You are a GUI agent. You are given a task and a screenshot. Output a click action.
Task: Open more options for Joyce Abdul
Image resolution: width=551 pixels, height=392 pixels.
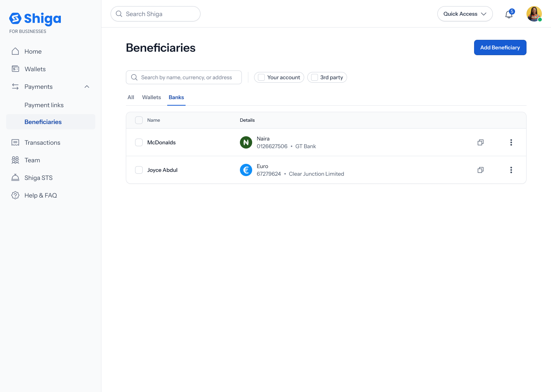(511, 170)
